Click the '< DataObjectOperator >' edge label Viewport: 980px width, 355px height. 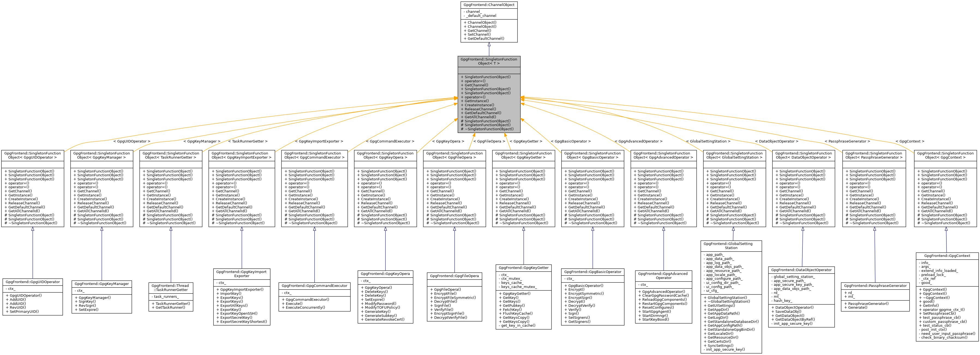tap(777, 141)
